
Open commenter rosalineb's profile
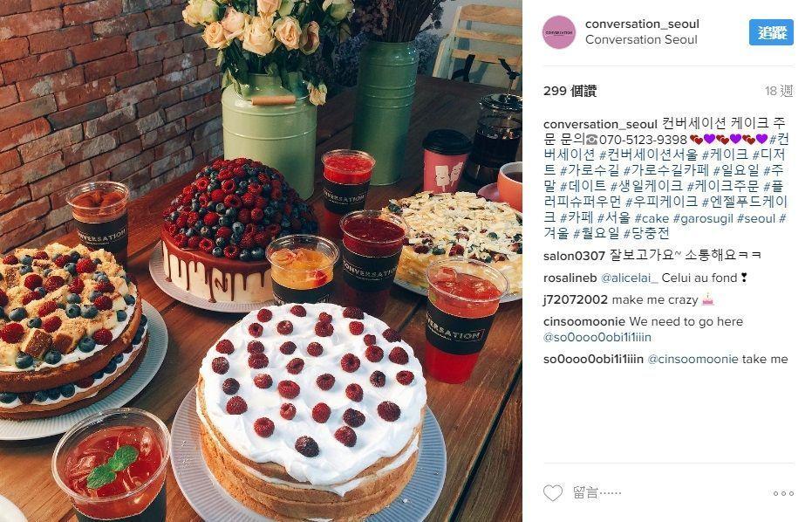pos(570,278)
